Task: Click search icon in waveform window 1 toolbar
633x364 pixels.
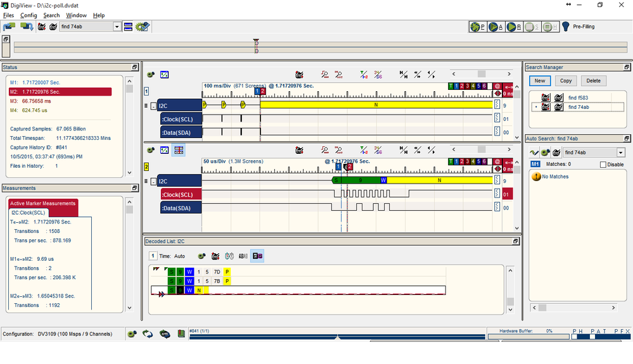Action: tap(299, 75)
